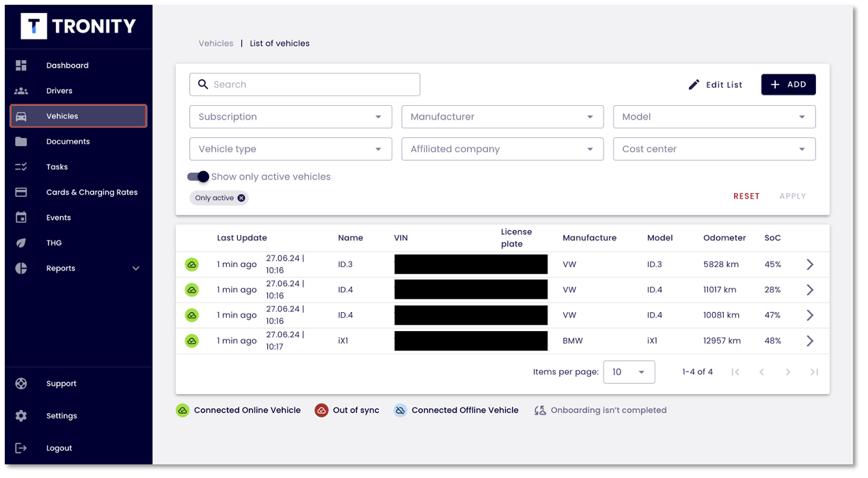Click the Onboarding isn't completed legend icon
This screenshot has height=478, width=868.
(540, 410)
